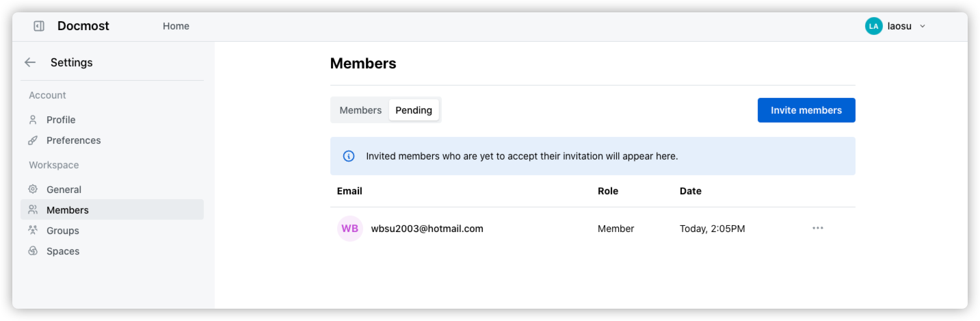Open the laosu account dropdown chevron
The width and height of the screenshot is (980, 321).
922,26
